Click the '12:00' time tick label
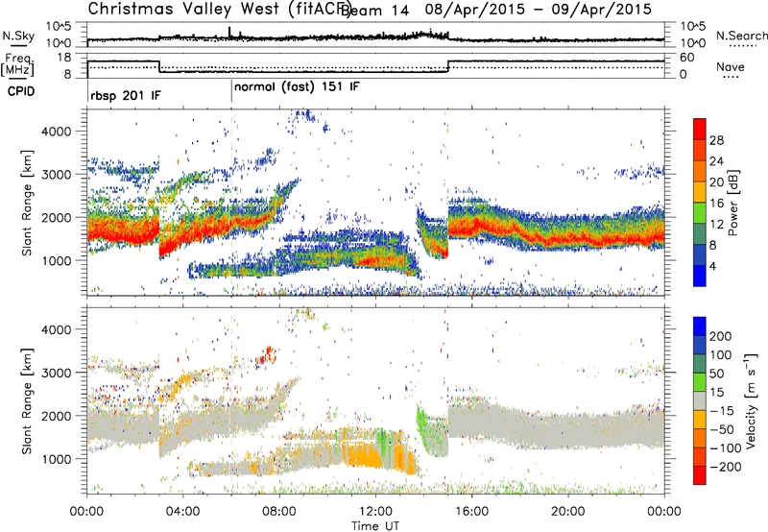The height and width of the screenshot is (532, 768). [x=375, y=512]
